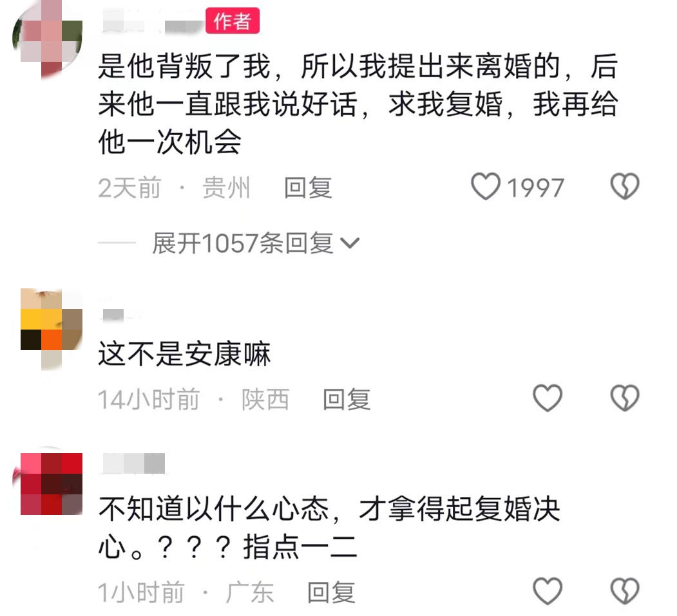Tap the 作者 badge
The image size is (677, 616).
(x=233, y=21)
